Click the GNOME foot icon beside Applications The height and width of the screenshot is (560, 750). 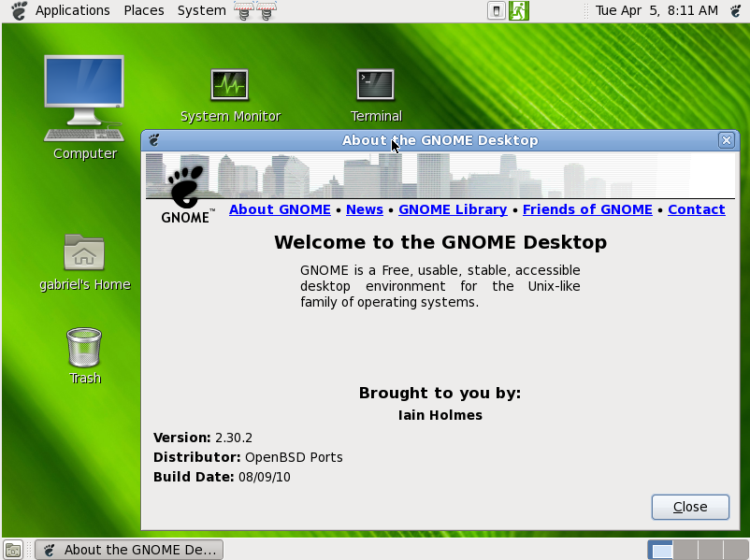pos(19,10)
